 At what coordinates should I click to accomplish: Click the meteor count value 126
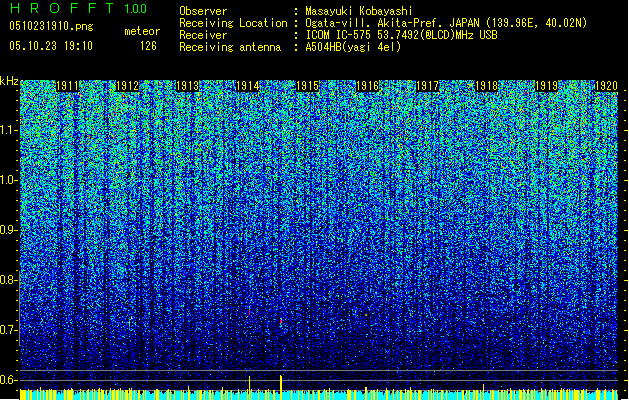point(148,46)
